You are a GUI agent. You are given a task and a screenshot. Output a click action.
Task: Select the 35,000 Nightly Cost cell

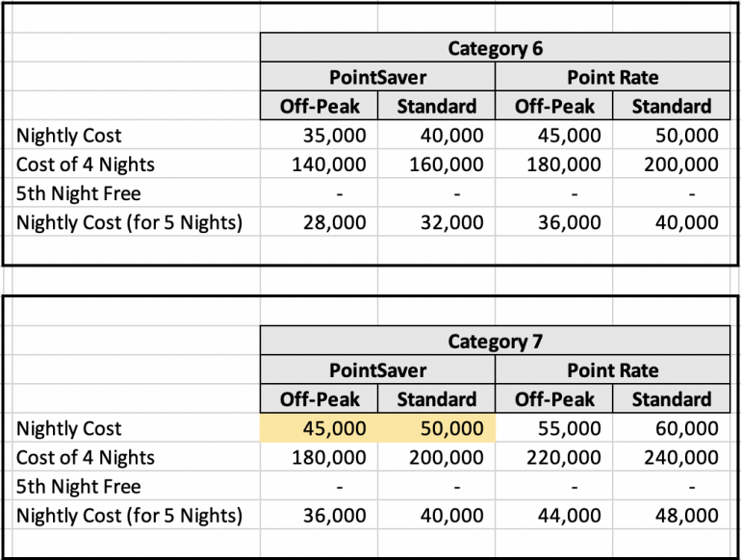(x=319, y=136)
